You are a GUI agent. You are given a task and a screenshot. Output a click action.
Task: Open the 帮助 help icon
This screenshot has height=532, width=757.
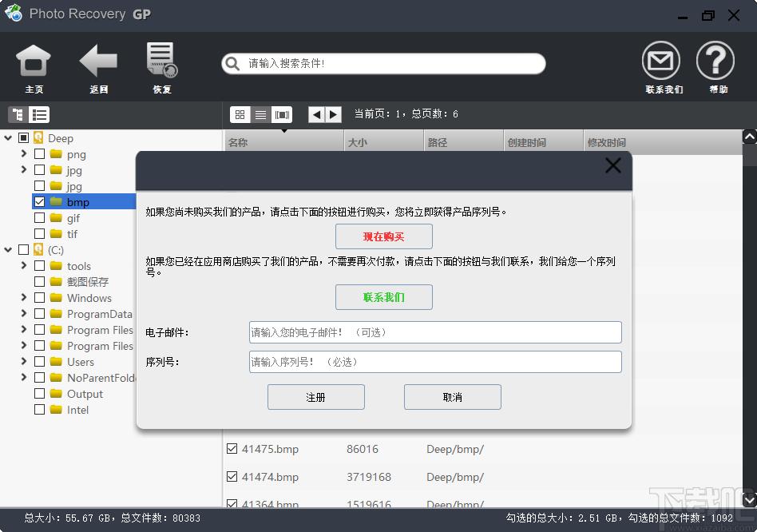click(x=715, y=61)
